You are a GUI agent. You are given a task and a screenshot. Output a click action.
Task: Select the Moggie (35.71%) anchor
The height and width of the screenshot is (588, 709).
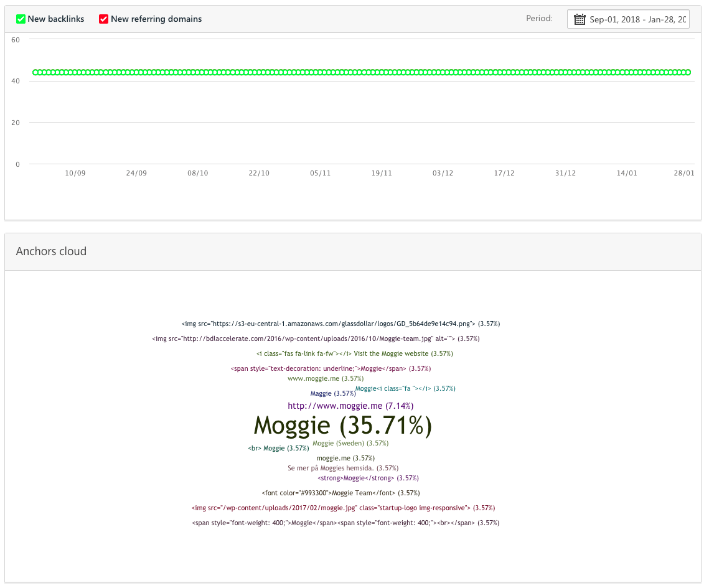343,426
